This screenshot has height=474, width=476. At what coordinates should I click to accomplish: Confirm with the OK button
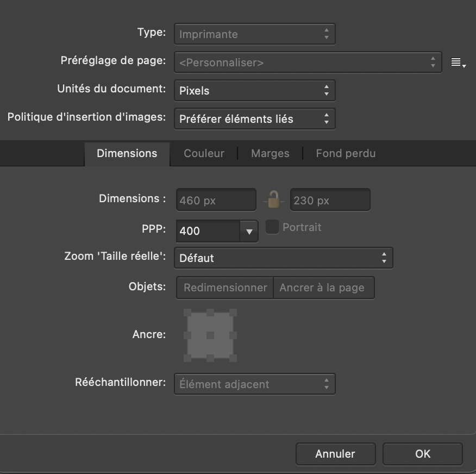(423, 454)
